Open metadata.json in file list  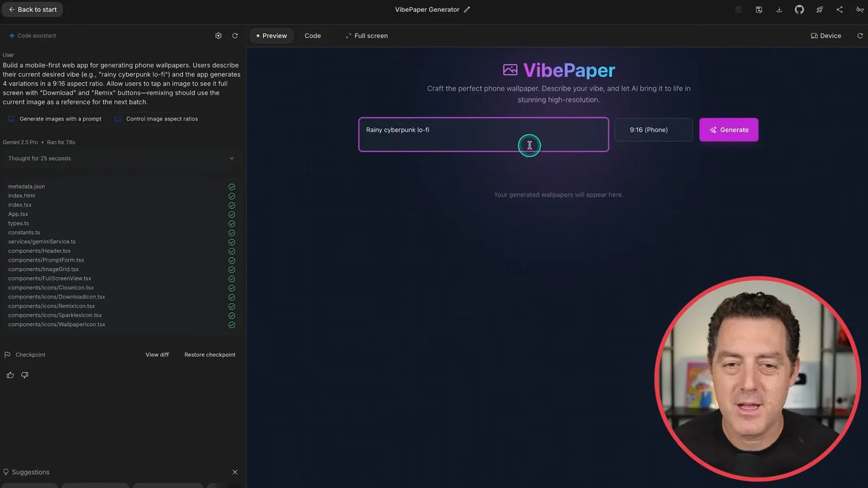pyautogui.click(x=27, y=187)
